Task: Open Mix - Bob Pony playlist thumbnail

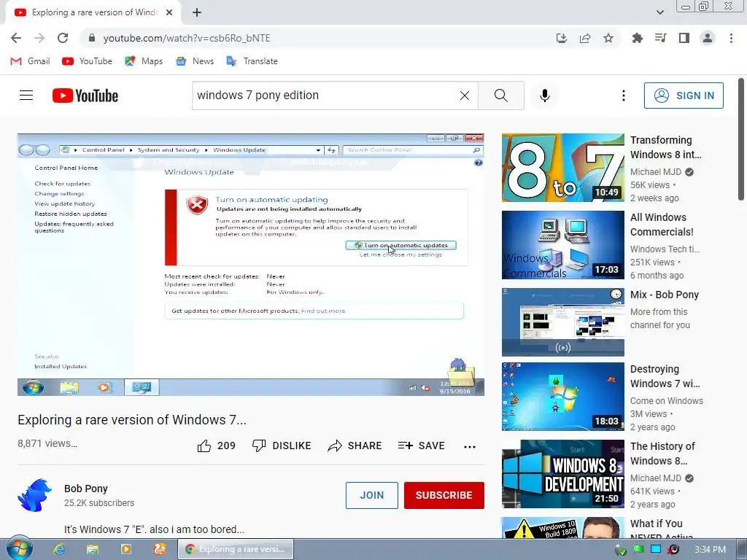Action: [x=562, y=322]
